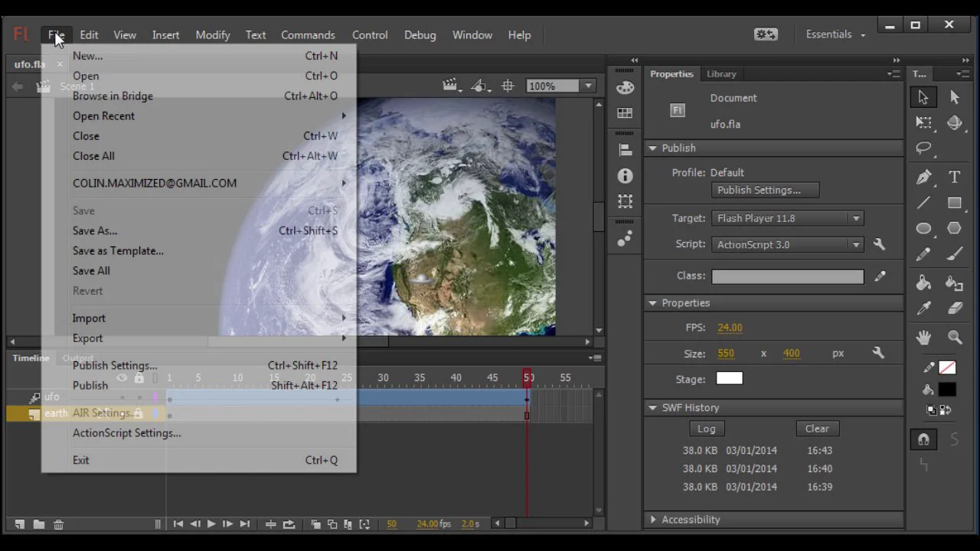Open the Align panel icon
980x551 pixels.
625,150
